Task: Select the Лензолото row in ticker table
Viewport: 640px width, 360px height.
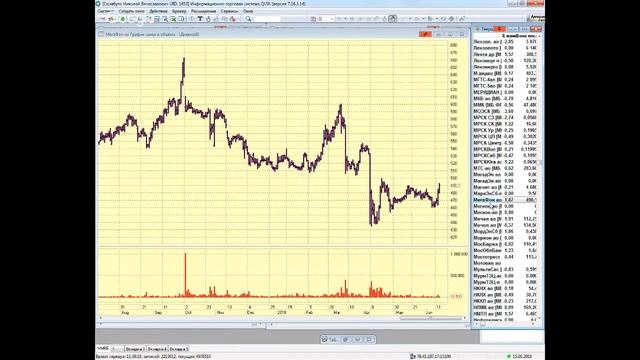Action: pos(506,48)
